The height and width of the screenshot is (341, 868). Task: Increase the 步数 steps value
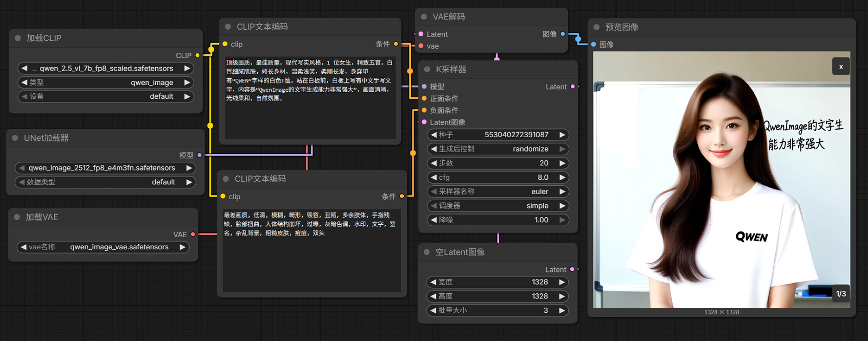(562, 163)
